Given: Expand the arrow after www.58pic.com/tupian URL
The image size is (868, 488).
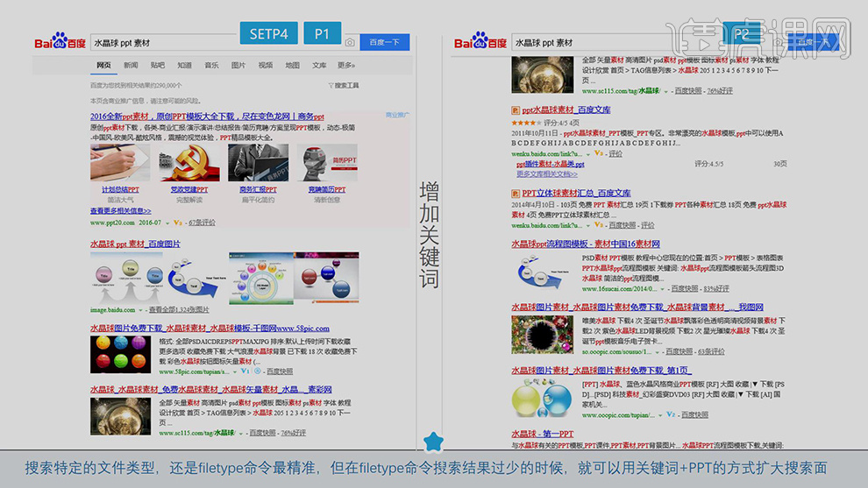Looking at the screenshot, I should pyautogui.click(x=235, y=371).
